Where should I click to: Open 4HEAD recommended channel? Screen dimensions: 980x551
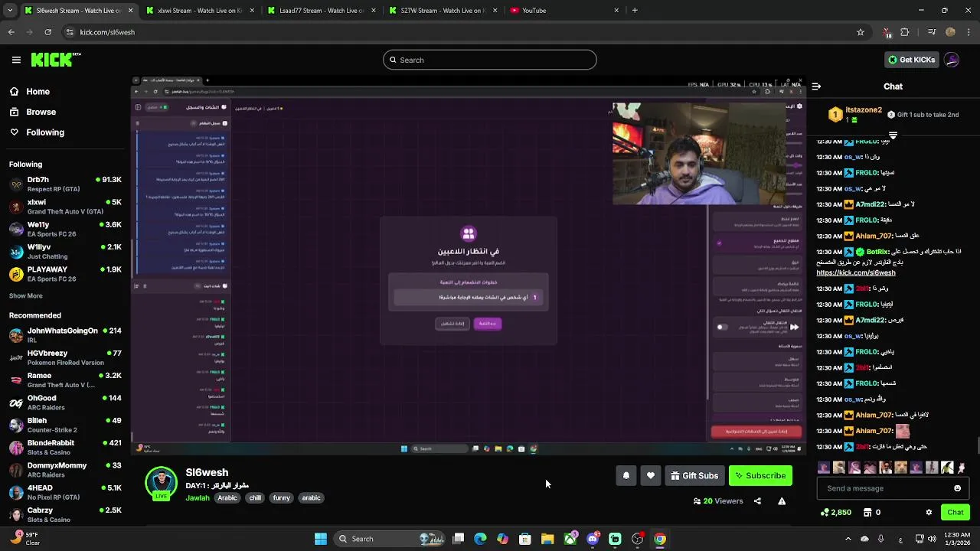[65, 492]
